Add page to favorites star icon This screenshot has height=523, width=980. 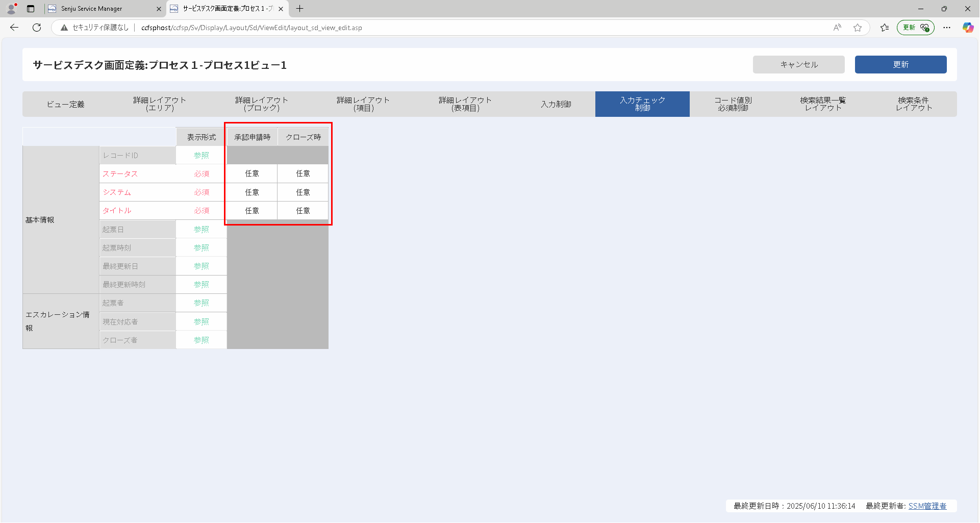point(858,28)
